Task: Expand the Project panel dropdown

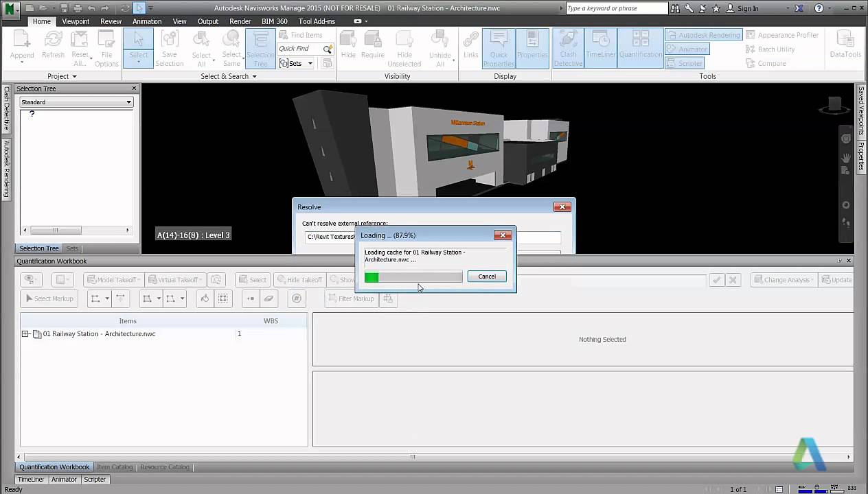Action: (62, 76)
